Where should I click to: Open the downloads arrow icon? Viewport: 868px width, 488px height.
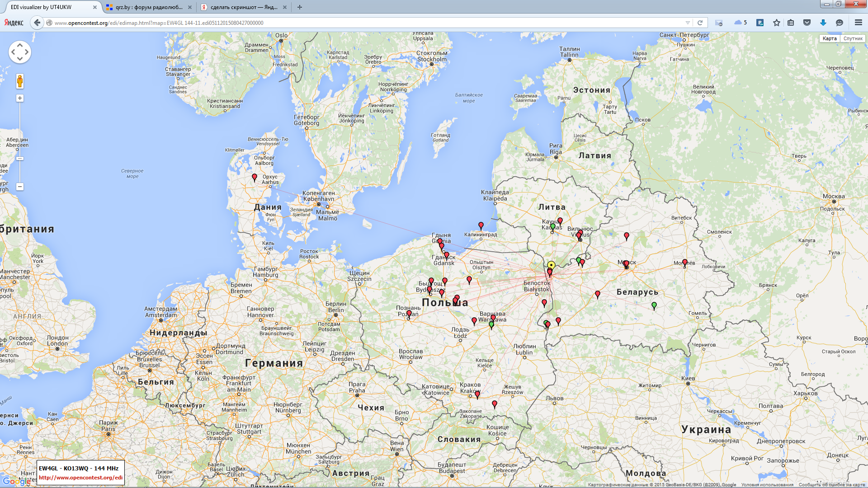pos(823,23)
